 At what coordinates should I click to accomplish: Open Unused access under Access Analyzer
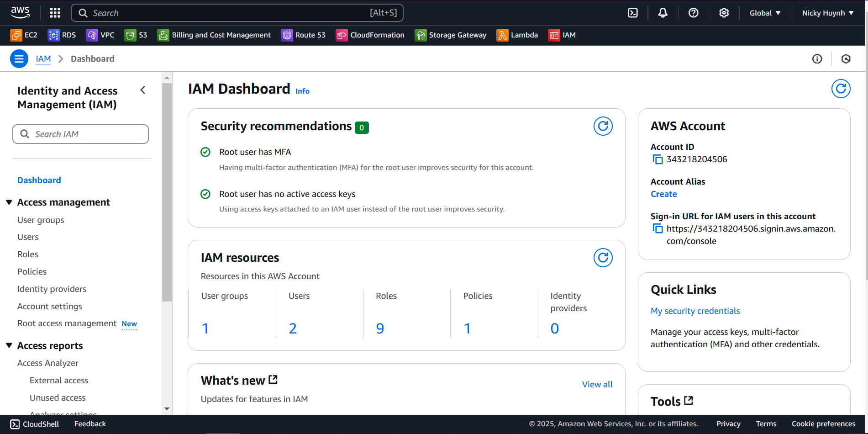pyautogui.click(x=58, y=398)
